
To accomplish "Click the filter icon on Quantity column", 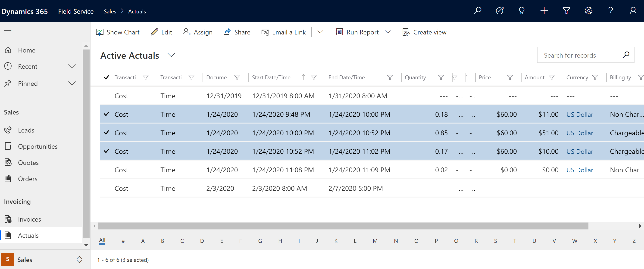I will 440,78.
